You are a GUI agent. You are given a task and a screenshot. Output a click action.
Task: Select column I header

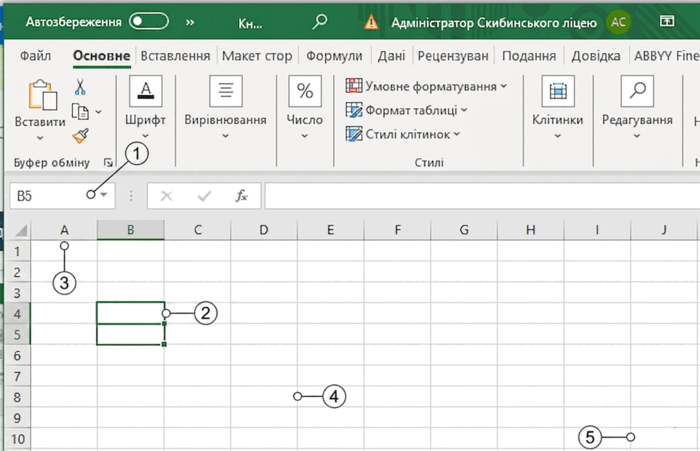[597, 230]
